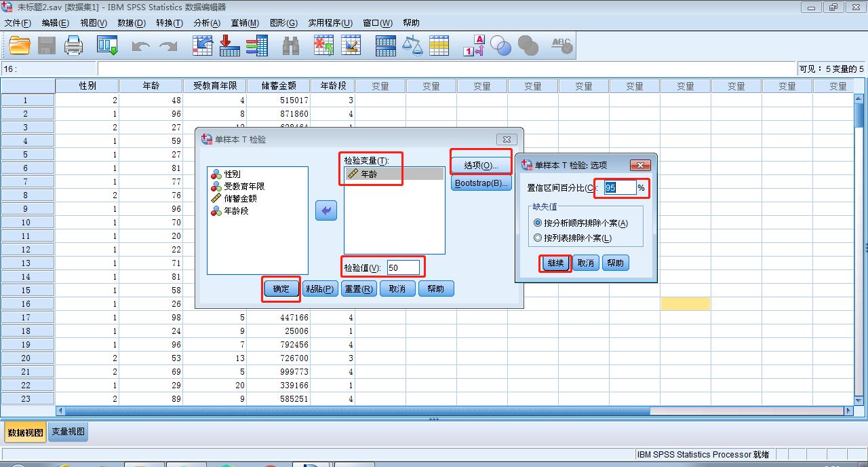Click the horizontal scrollbar right arrow
868x467 pixels.
tap(850, 411)
